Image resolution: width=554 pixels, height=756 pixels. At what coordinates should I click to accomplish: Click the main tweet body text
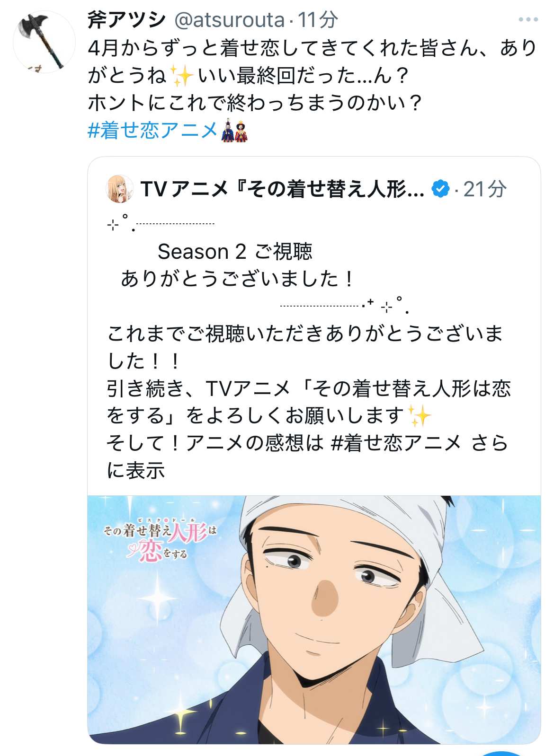[x=312, y=75]
